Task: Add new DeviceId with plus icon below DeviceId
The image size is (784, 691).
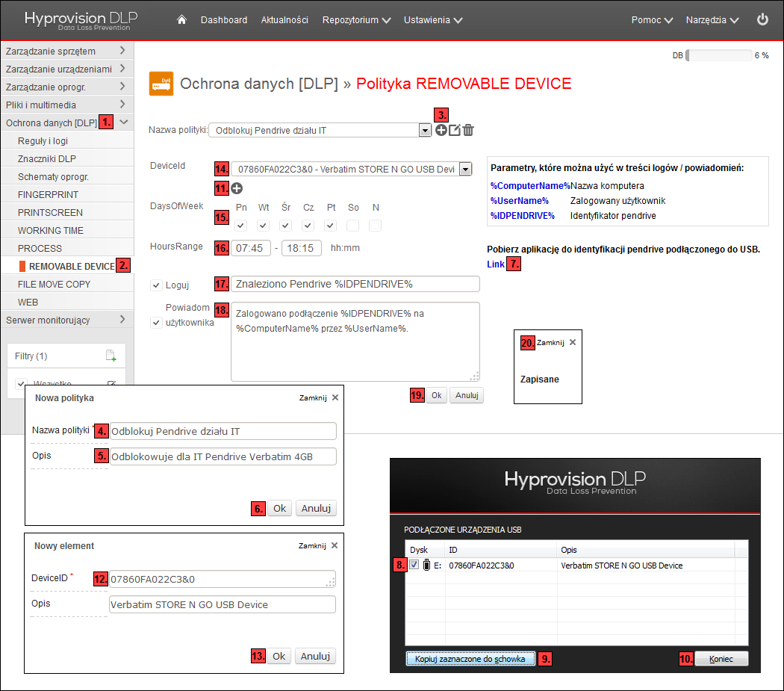Action: (x=237, y=188)
